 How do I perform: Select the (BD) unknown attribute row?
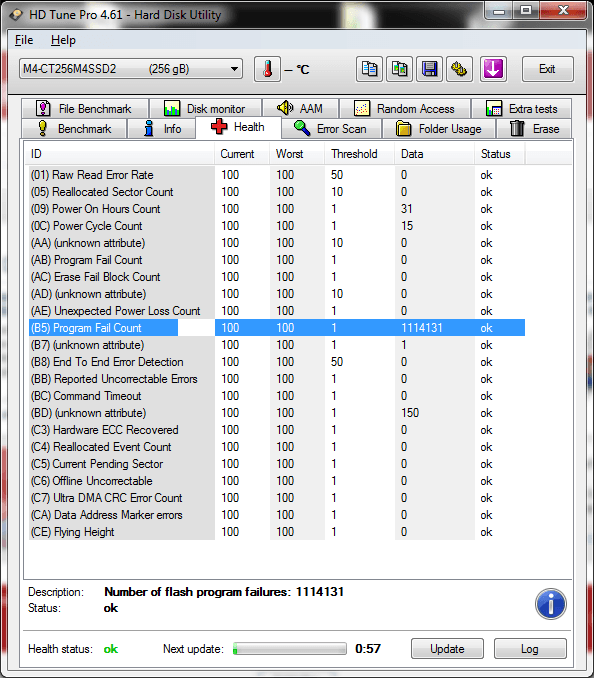click(x=277, y=413)
